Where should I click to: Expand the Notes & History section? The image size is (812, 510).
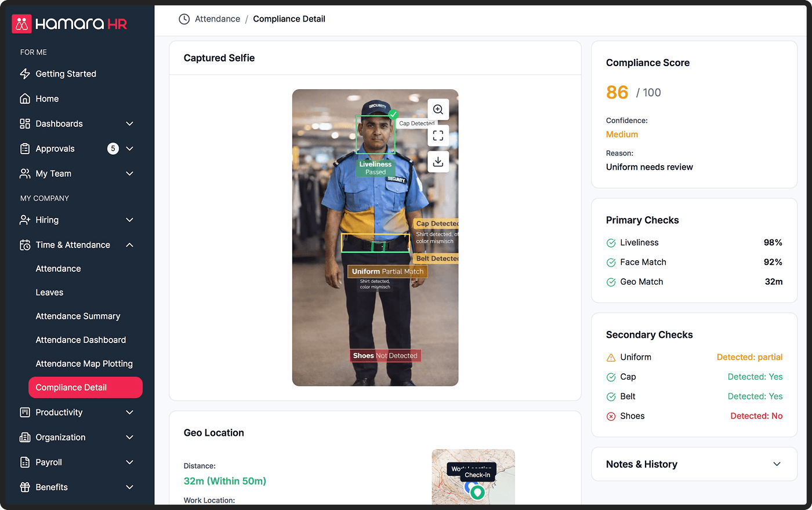pos(777,464)
